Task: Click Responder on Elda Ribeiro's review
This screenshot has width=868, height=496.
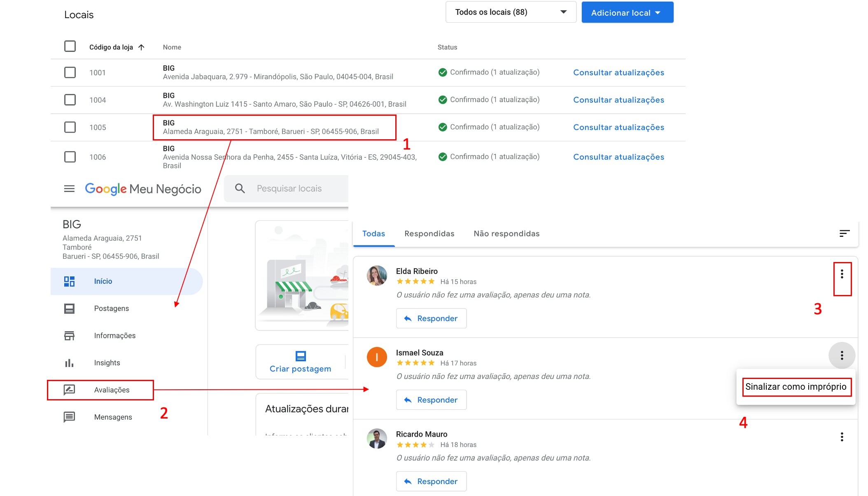Action: [431, 318]
